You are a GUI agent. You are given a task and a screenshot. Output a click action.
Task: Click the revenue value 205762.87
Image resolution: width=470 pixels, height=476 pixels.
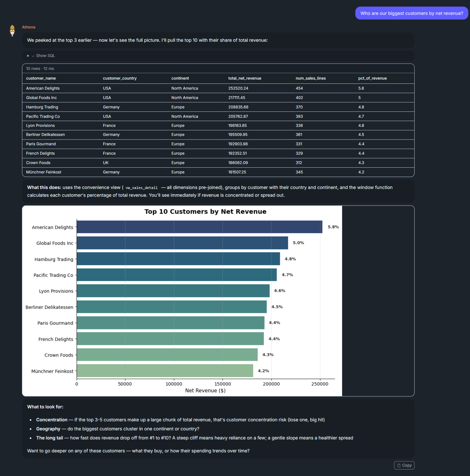[238, 116]
